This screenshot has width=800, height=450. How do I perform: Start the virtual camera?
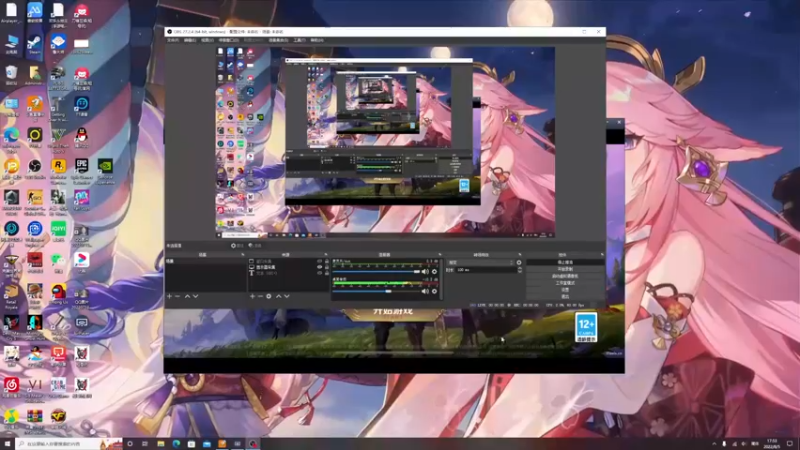tap(565, 276)
